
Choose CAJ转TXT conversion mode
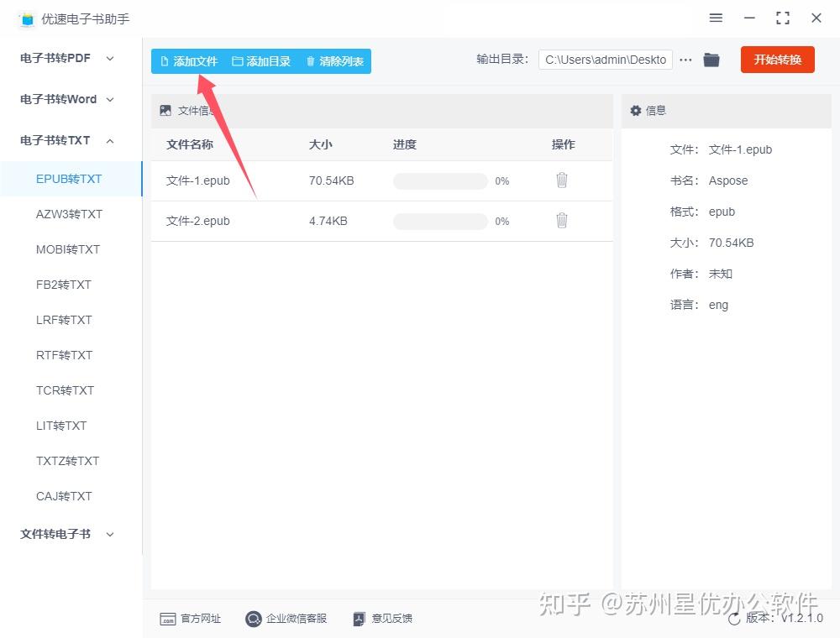click(64, 496)
